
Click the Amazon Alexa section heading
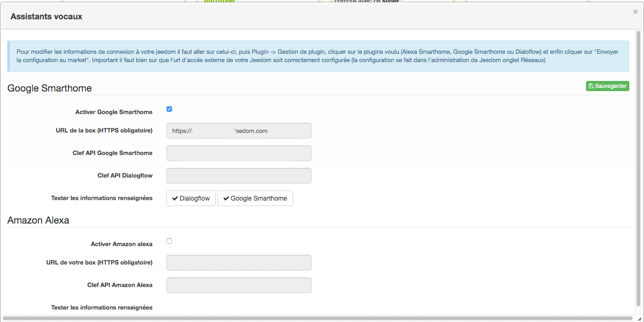coord(38,220)
